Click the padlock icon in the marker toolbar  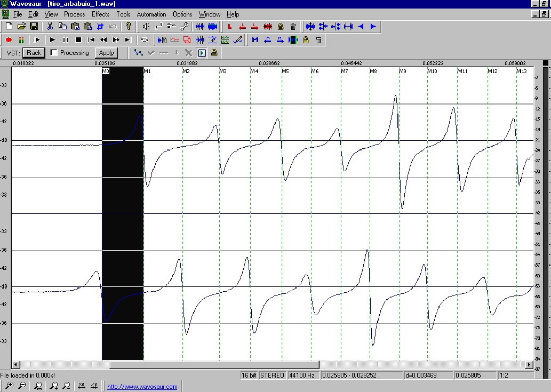pyautogui.click(x=306, y=39)
